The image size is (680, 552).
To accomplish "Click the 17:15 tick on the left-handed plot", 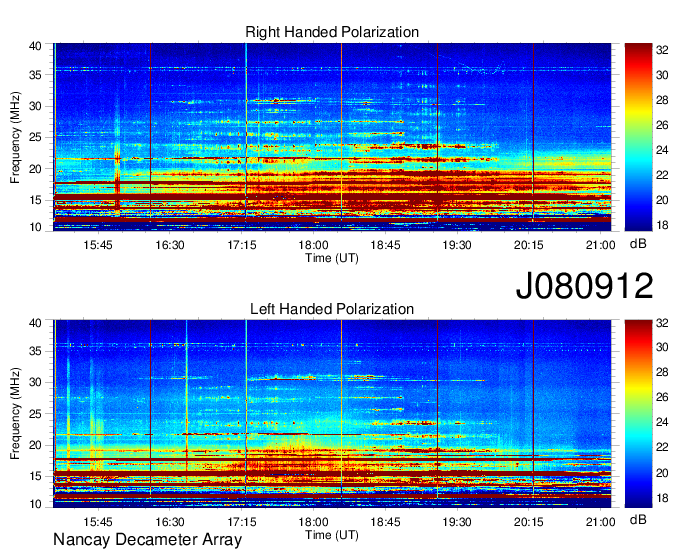I will 242,522.
